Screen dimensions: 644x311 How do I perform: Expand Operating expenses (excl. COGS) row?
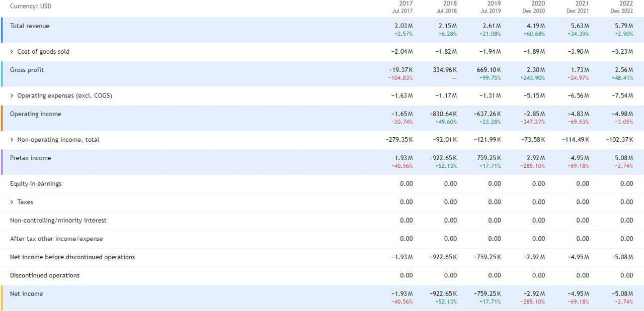[x=12, y=96]
